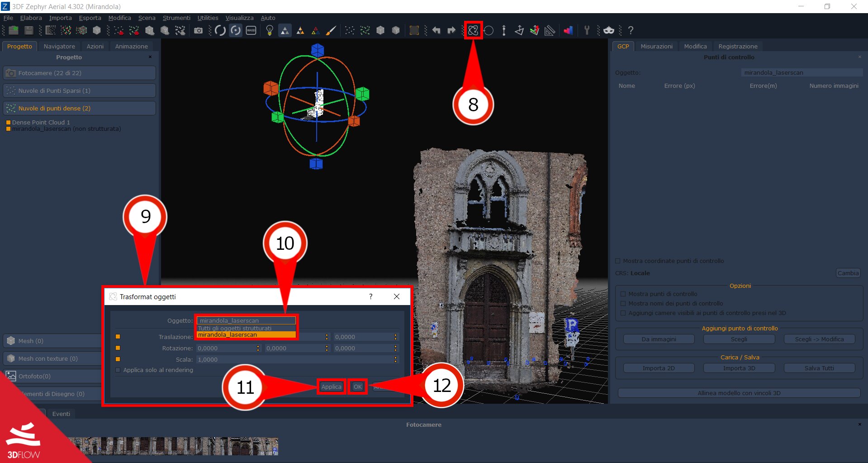Screen dimensions: 868x463
Task: Click 'Allinea modello con vincoli 3D'
Action: [739, 392]
